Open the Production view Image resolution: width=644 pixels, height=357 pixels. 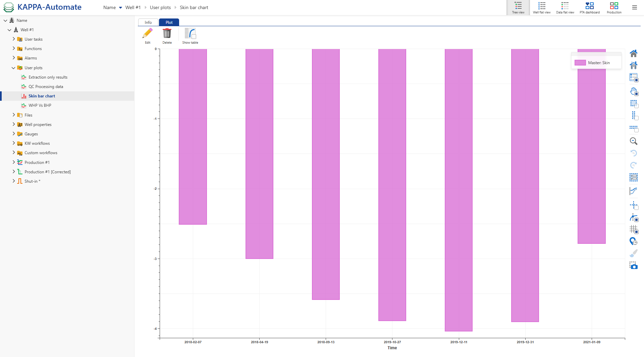click(614, 7)
